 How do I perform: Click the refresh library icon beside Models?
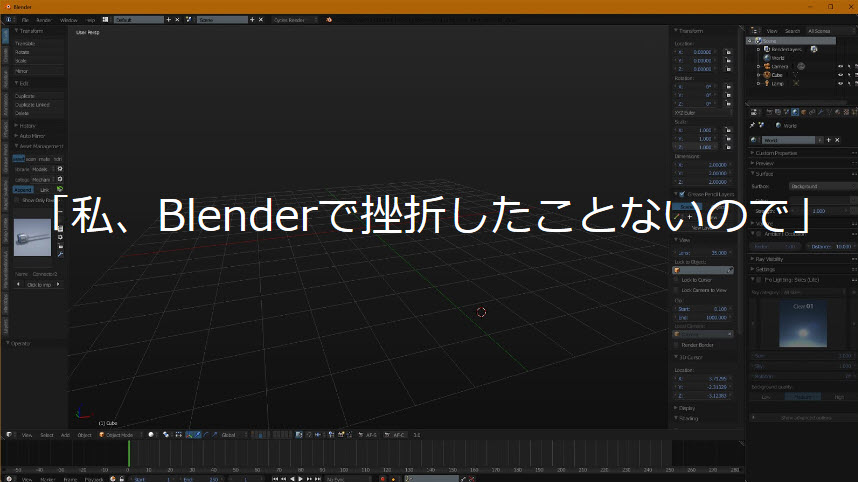60,169
